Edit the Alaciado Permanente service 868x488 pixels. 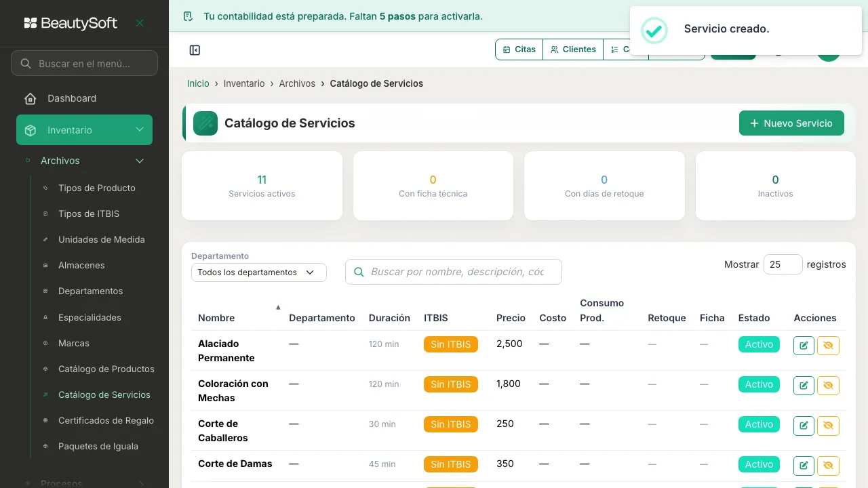804,346
